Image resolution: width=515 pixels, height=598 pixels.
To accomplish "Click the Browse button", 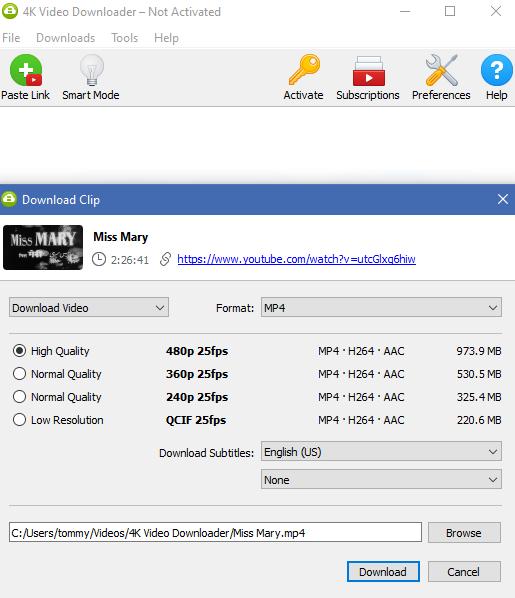I will tap(464, 532).
